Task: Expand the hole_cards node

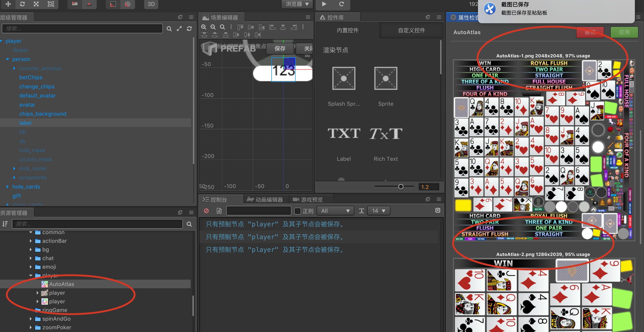Action: (x=7, y=187)
